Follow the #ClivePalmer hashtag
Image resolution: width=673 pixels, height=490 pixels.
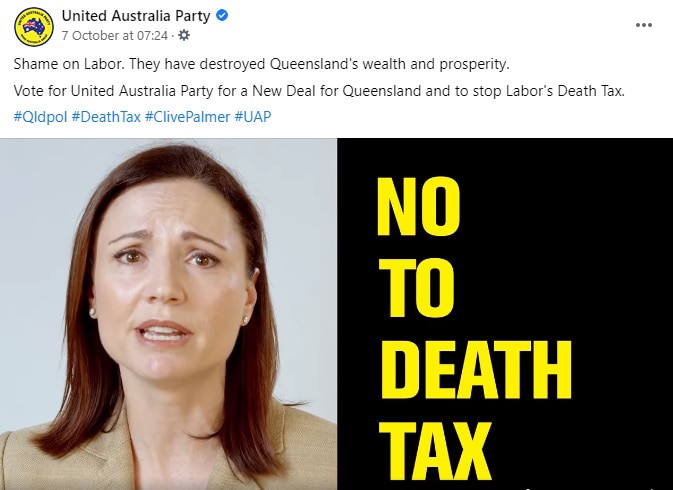tap(187, 117)
